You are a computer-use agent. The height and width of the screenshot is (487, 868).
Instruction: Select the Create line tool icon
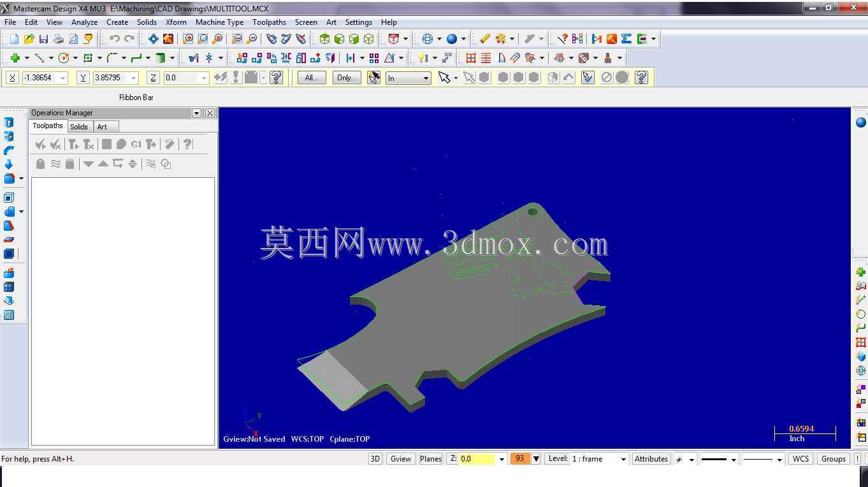point(39,58)
